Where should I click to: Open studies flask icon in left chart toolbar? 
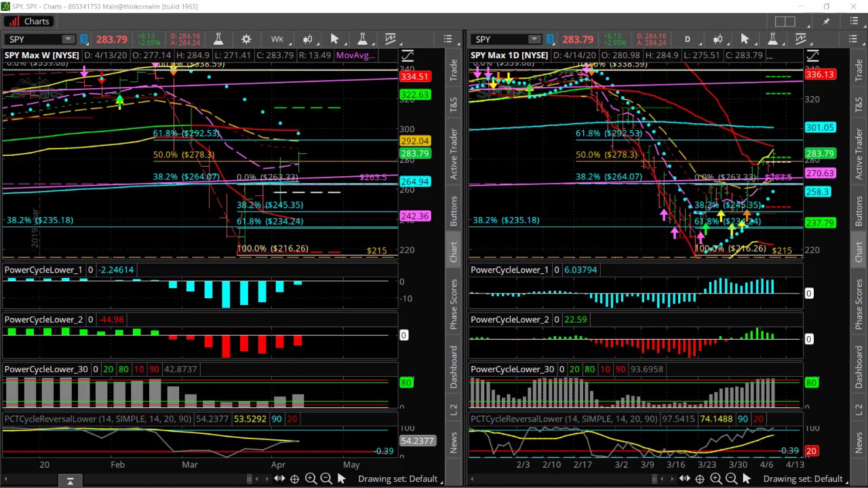click(x=218, y=39)
